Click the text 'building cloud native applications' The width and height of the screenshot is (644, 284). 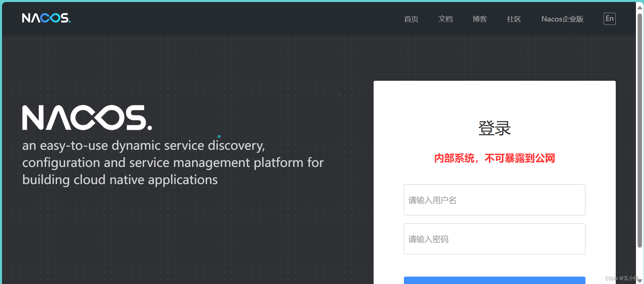point(120,180)
